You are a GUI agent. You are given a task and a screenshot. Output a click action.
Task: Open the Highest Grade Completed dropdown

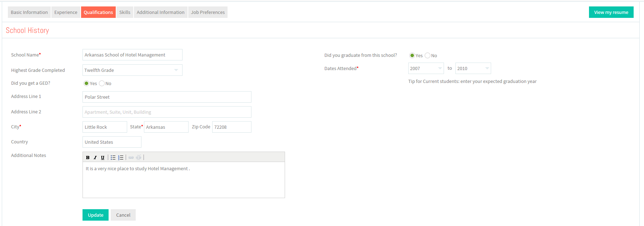(133, 70)
